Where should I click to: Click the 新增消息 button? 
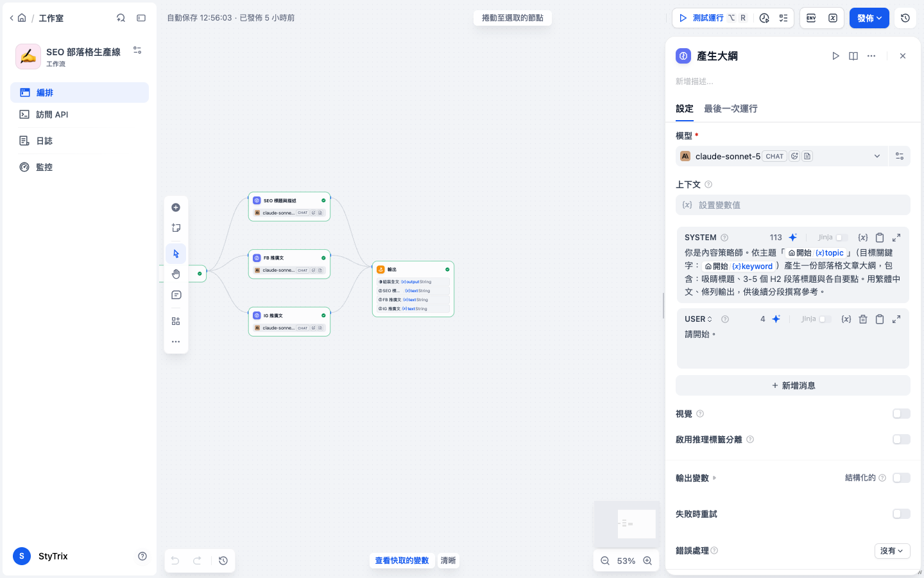(x=793, y=385)
